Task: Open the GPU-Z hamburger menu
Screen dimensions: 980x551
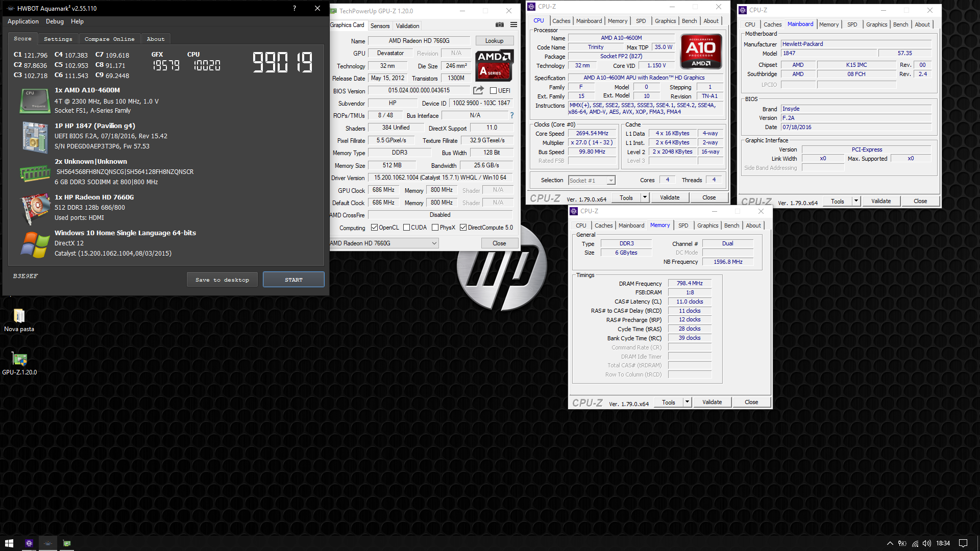Action: [x=513, y=25]
